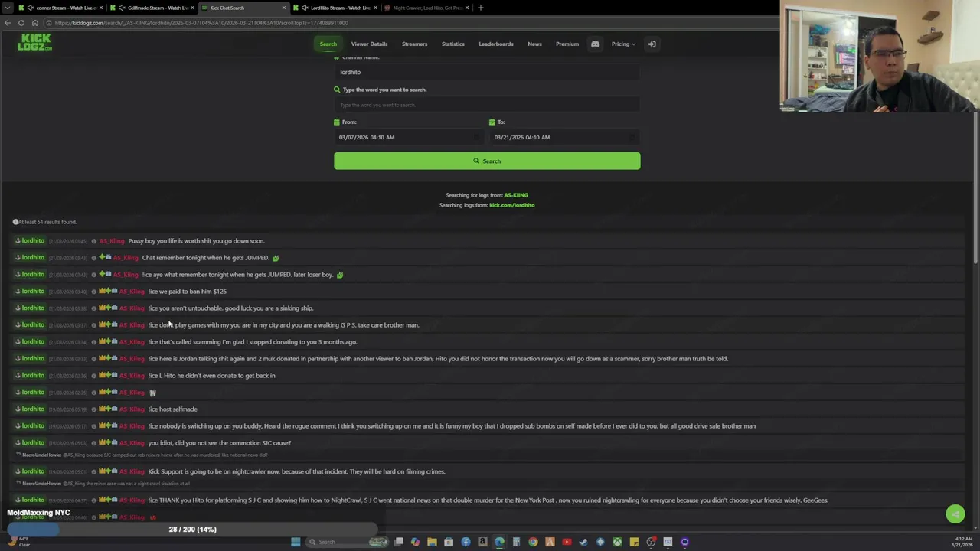
Task: Open Streamers menu item
Action: coord(414,44)
